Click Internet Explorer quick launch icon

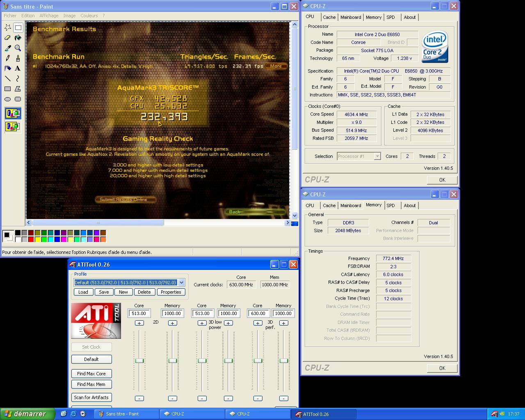pyautogui.click(x=73, y=414)
